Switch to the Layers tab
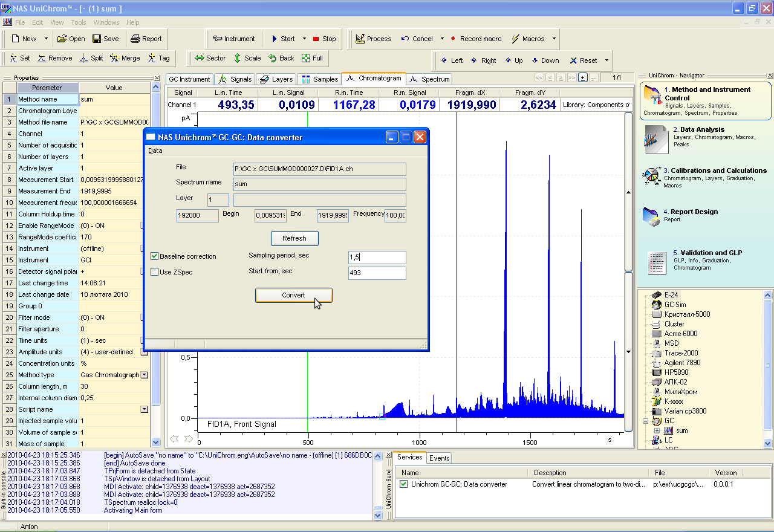Screen dimensions: 774x532 tap(276, 79)
